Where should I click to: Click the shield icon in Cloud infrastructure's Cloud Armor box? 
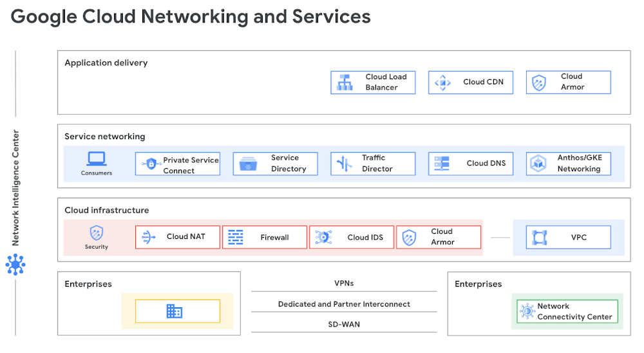click(409, 238)
